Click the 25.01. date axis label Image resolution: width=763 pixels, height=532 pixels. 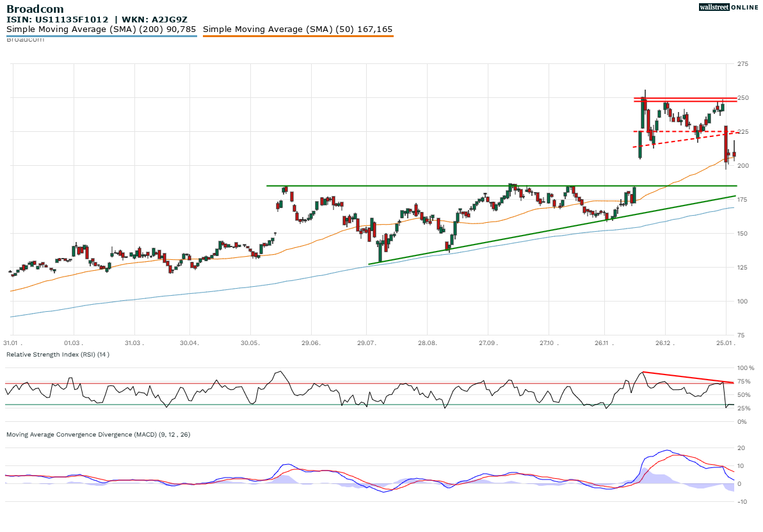(725, 343)
